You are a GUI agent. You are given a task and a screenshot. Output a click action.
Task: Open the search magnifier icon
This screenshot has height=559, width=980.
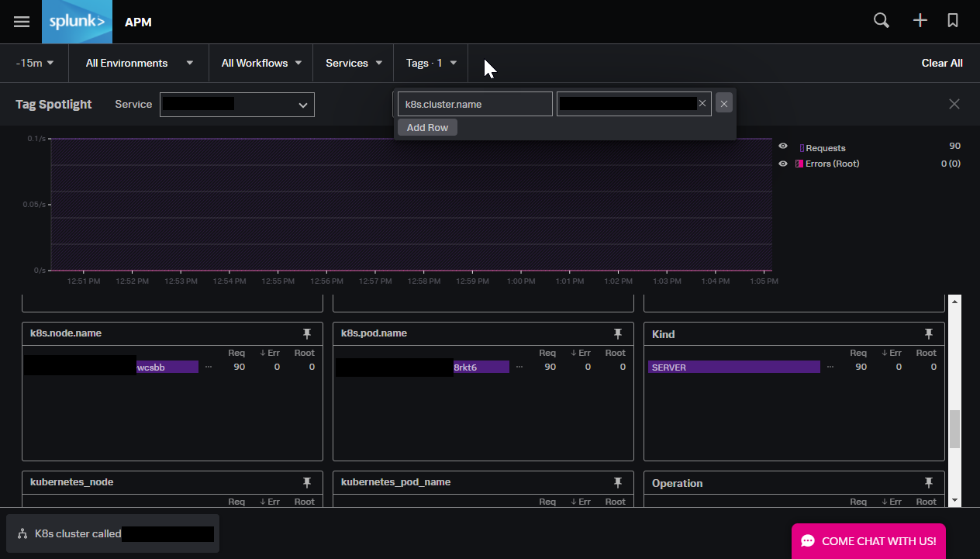tap(881, 21)
